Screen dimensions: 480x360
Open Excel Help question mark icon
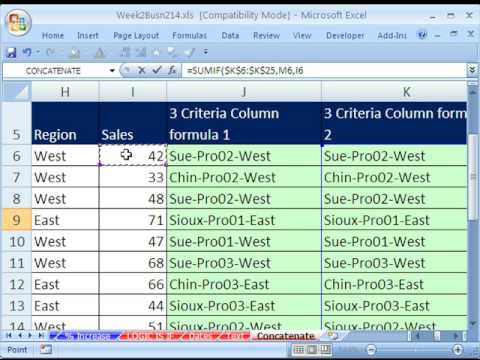coord(422,35)
